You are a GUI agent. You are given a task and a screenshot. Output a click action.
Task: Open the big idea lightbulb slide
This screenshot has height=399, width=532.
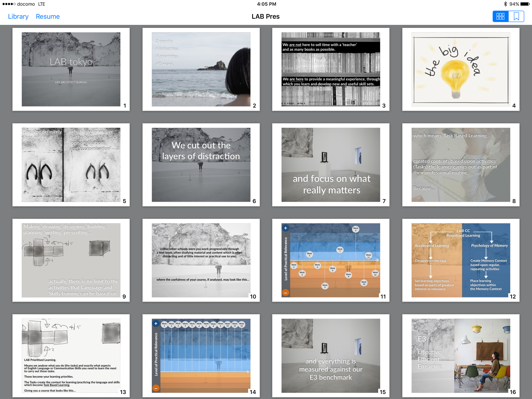coord(460,69)
